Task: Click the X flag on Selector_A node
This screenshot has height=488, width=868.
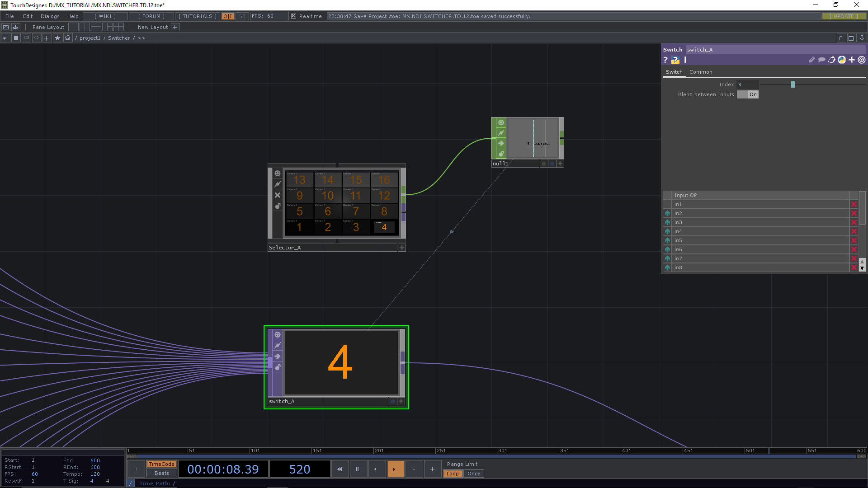Action: pos(278,195)
